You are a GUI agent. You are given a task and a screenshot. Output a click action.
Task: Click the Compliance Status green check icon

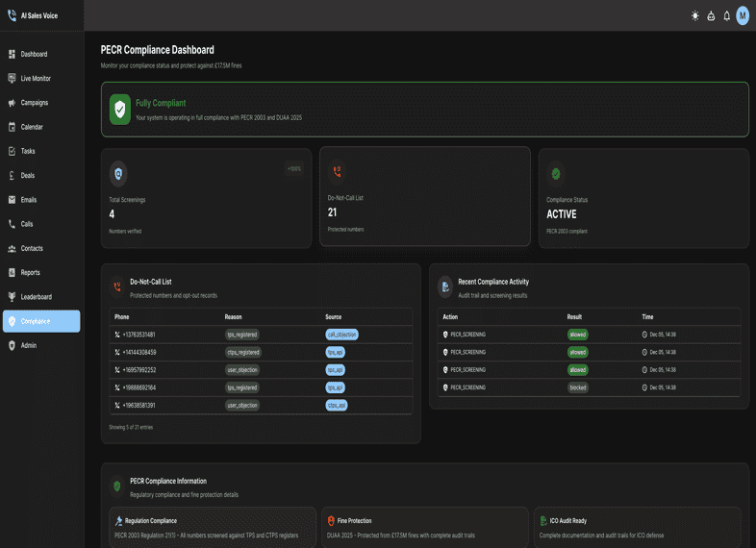(556, 173)
